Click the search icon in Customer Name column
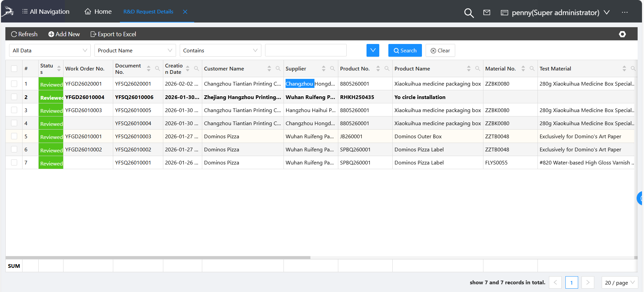The image size is (644, 292). click(x=278, y=68)
